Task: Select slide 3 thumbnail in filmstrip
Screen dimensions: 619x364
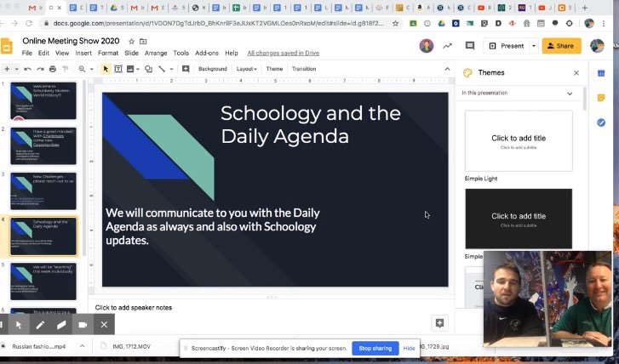Action: point(43,191)
